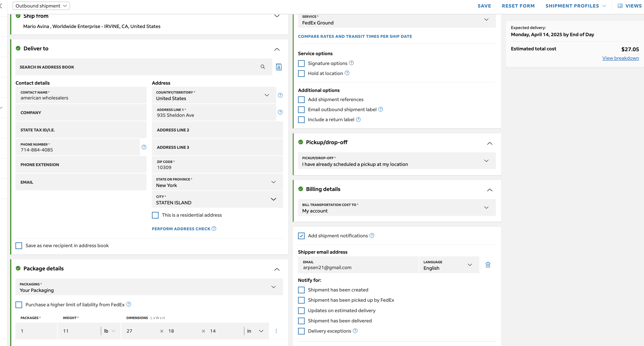This screenshot has width=644, height=346.
Task: Show help for Include a return label
Action: pyautogui.click(x=358, y=120)
